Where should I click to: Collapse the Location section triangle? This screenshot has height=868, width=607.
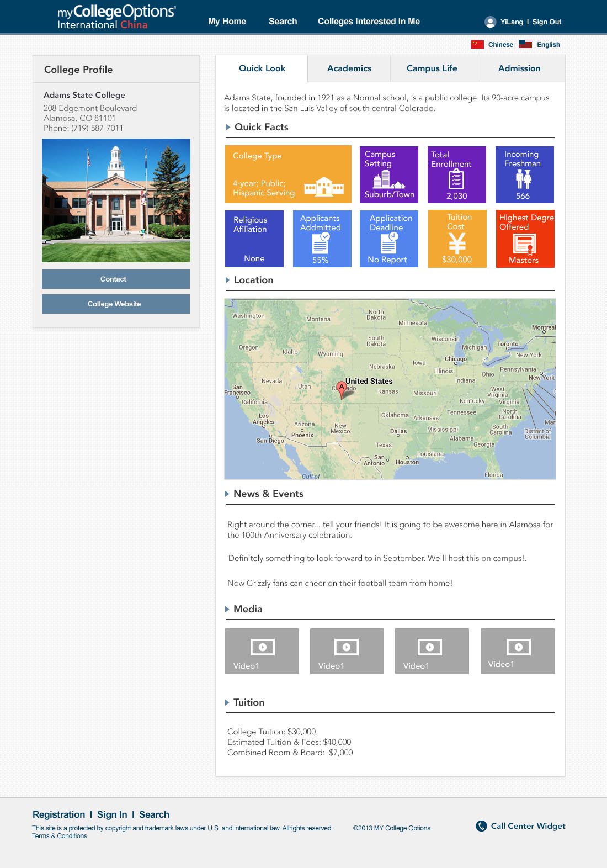pyautogui.click(x=227, y=280)
